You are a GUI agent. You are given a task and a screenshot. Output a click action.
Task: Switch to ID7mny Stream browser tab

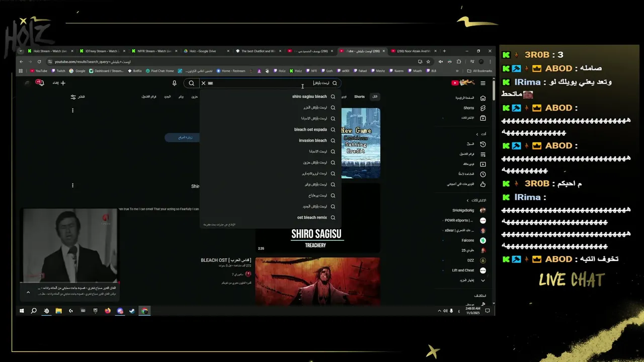click(x=102, y=51)
